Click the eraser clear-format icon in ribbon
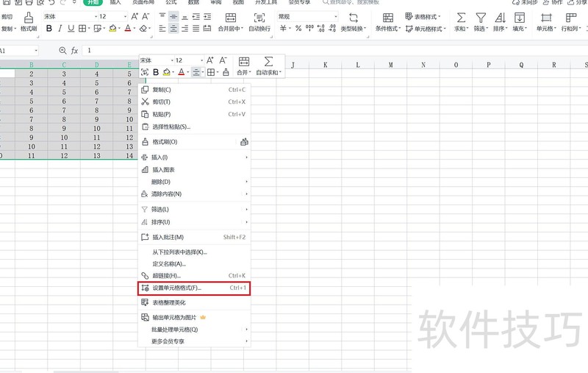This screenshot has height=373, width=588. pos(143,29)
